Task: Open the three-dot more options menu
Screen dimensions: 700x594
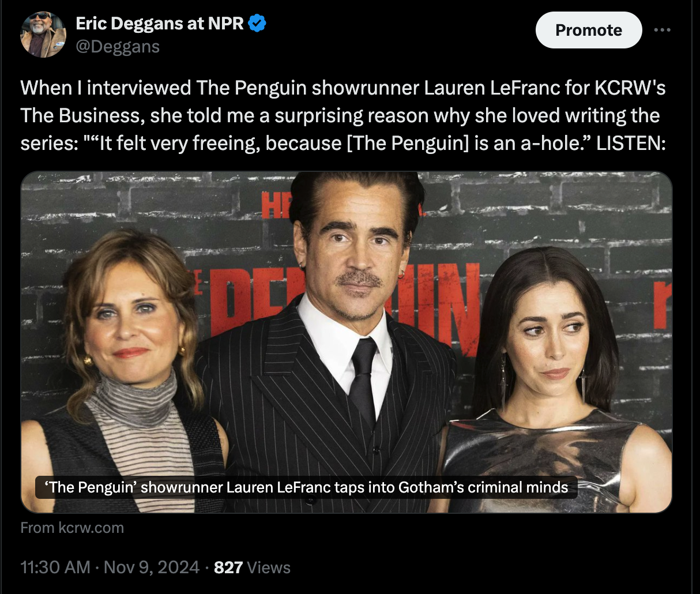Action: pos(663,30)
